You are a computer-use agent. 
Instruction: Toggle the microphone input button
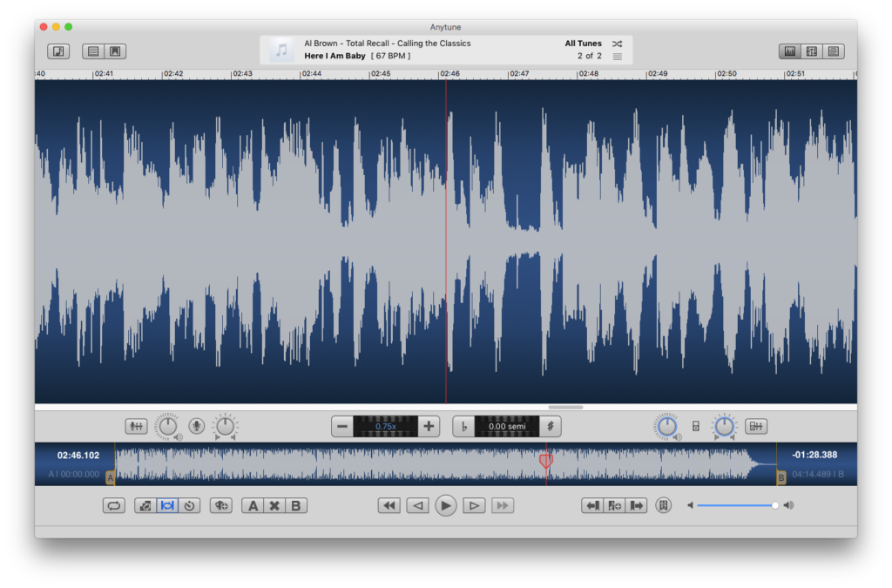tap(197, 426)
